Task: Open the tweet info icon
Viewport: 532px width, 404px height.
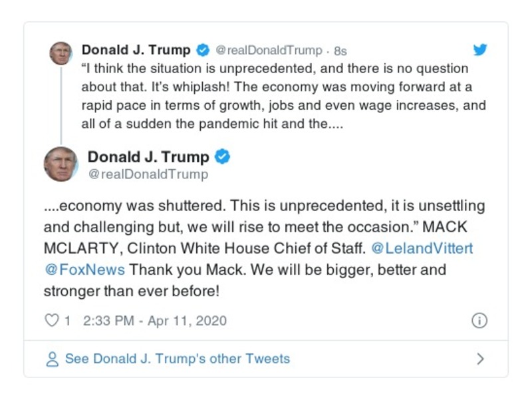Action: 478,320
